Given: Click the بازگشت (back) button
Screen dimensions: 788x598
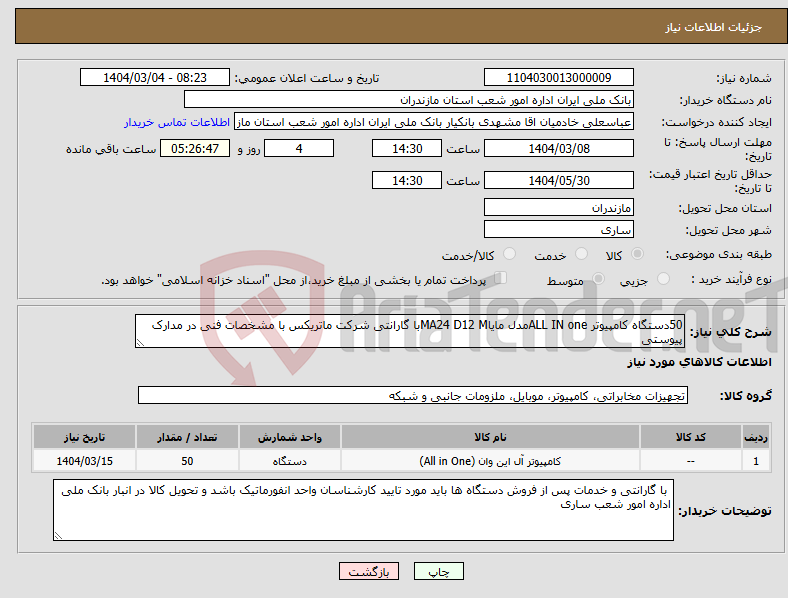Looking at the screenshot, I should pos(369,571).
